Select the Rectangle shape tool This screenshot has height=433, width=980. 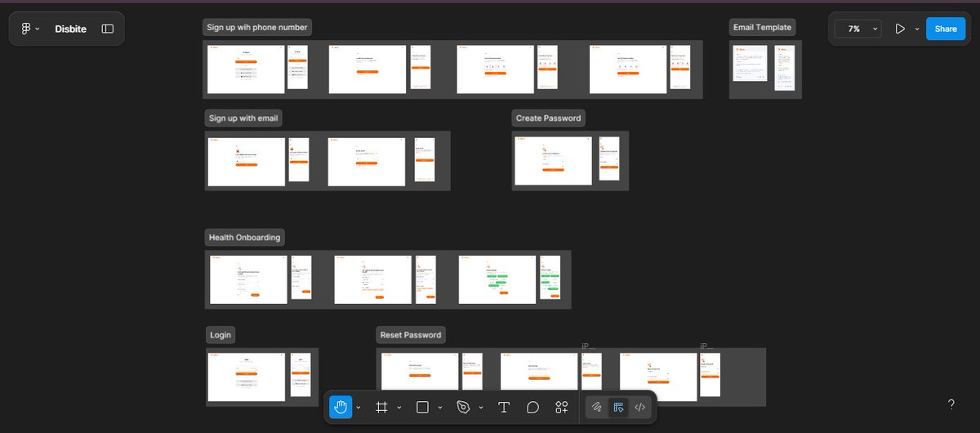click(422, 407)
